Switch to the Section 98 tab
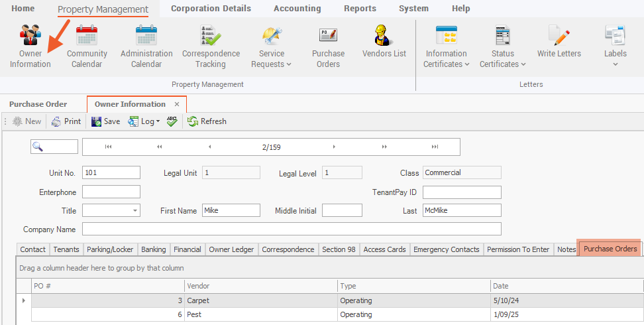The width and height of the screenshot is (644, 325). [x=339, y=249]
